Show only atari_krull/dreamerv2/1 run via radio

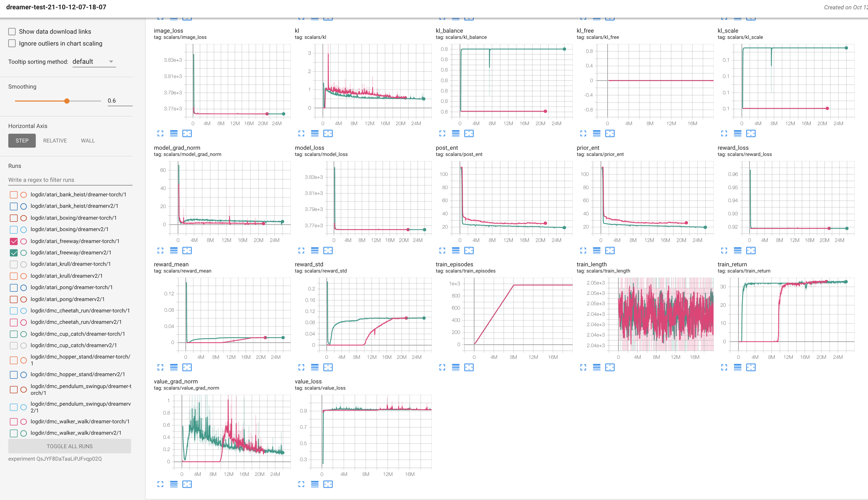point(24,276)
